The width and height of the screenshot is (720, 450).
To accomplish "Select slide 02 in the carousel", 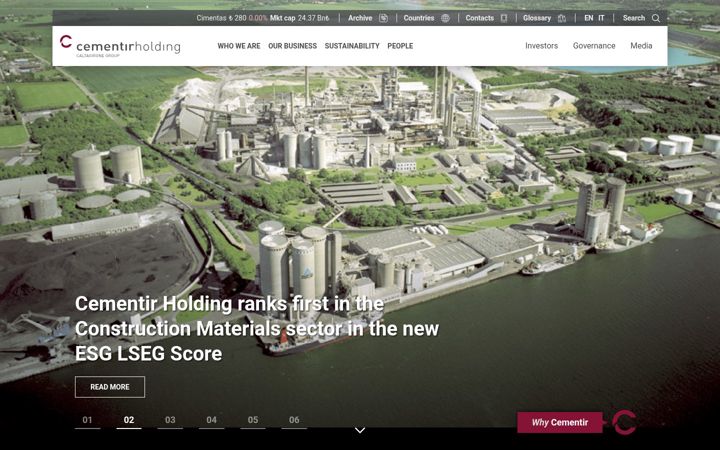I will (x=129, y=420).
